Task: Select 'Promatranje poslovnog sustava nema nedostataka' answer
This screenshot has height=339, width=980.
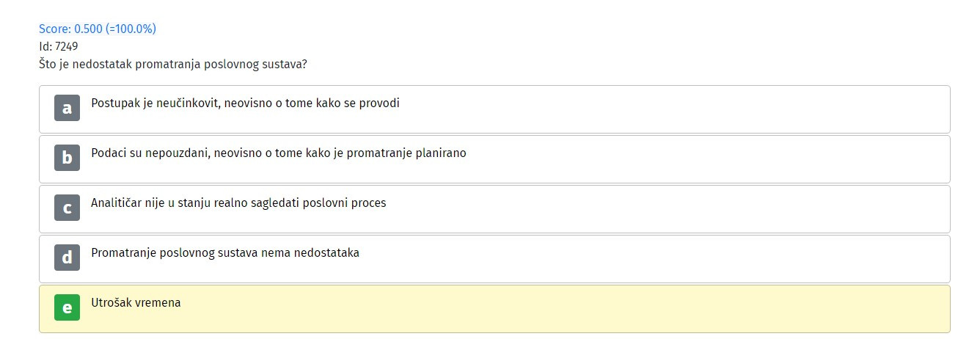Action: point(225,253)
